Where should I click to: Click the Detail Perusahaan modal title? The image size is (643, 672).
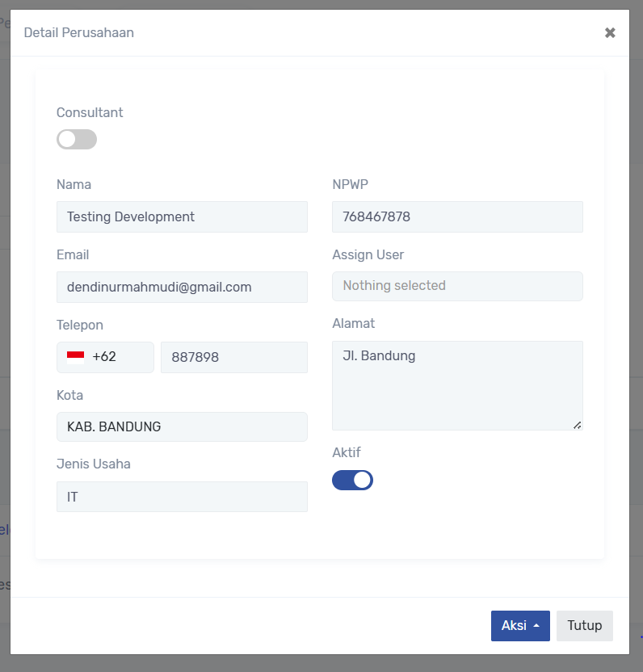pos(79,33)
